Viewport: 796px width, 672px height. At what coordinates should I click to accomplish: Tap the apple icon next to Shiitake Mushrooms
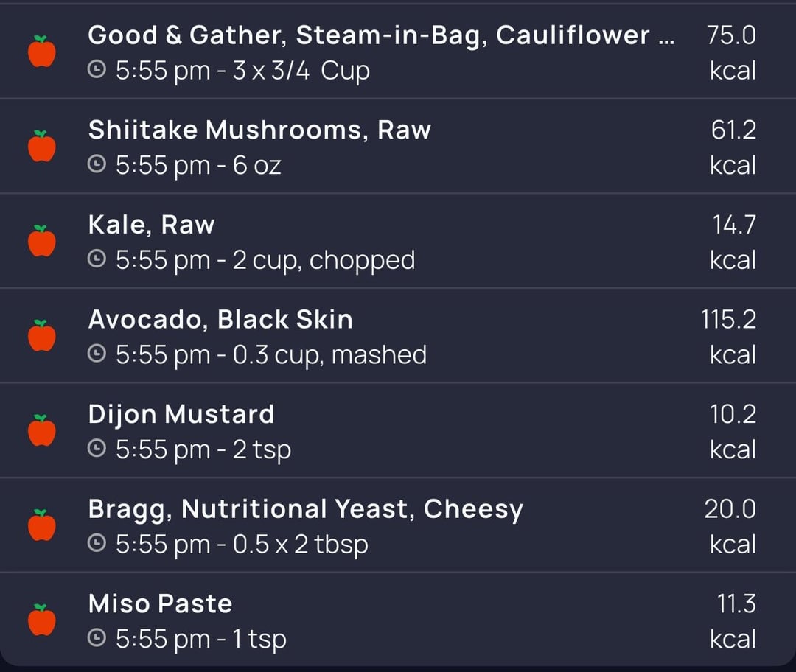[x=42, y=147]
